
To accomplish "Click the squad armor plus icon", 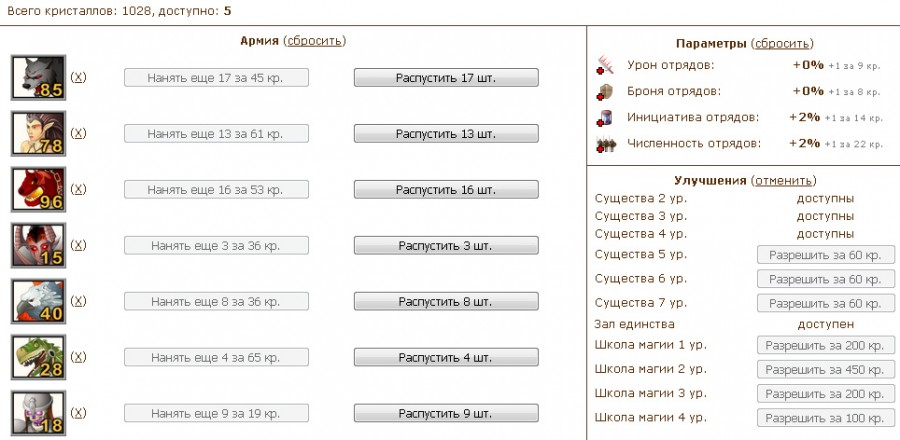I will pyautogui.click(x=605, y=92).
